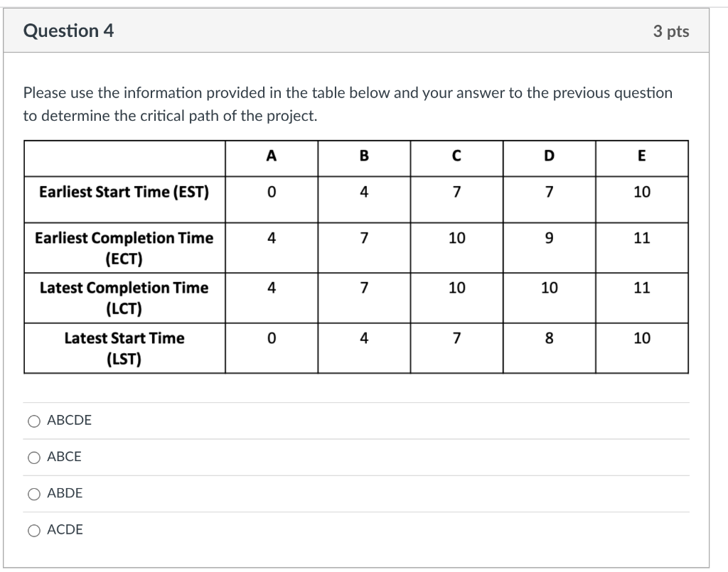Click column header E in table
728x572 pixels.
coord(641,158)
